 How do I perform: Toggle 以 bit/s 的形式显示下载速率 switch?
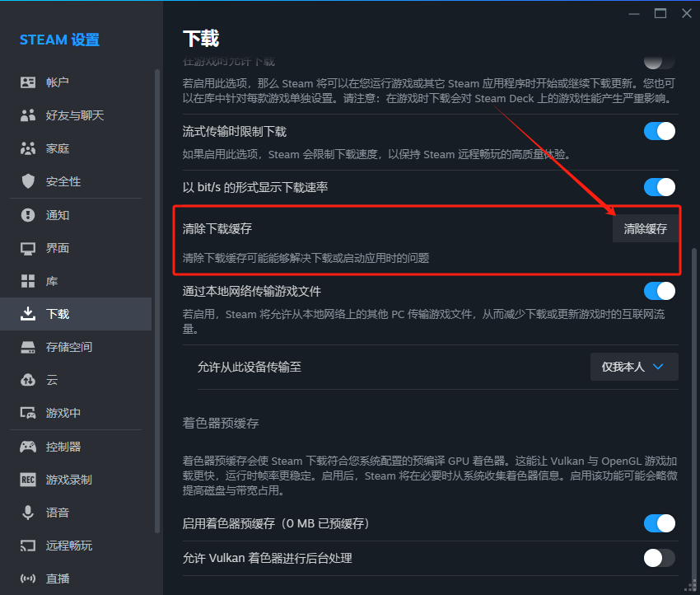point(660,187)
